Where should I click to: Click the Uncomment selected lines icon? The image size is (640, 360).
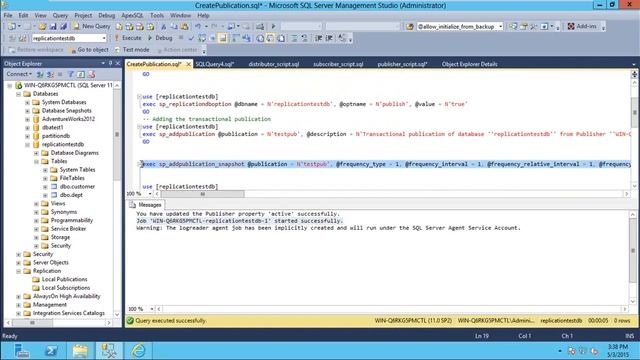[304, 38]
